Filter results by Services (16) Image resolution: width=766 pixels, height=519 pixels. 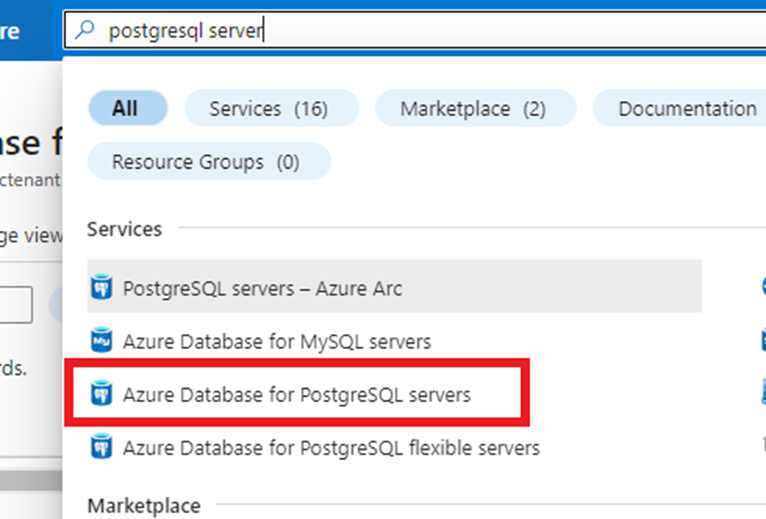point(272,108)
